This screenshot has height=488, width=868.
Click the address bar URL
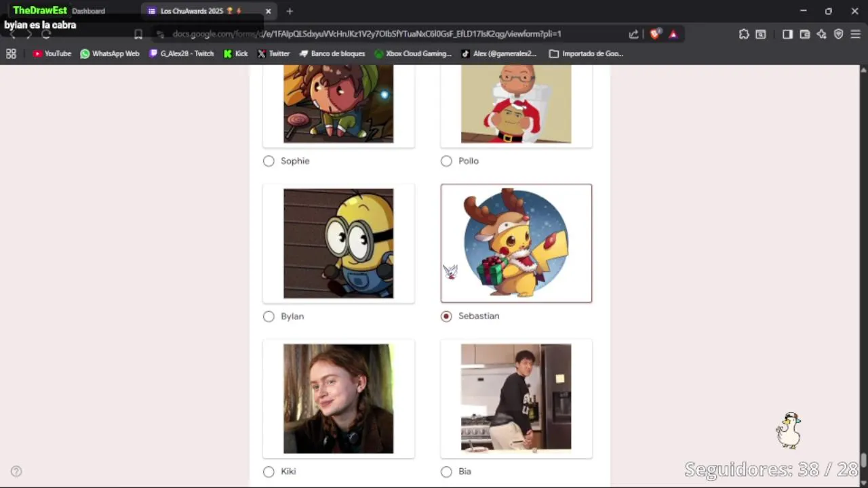click(x=366, y=34)
